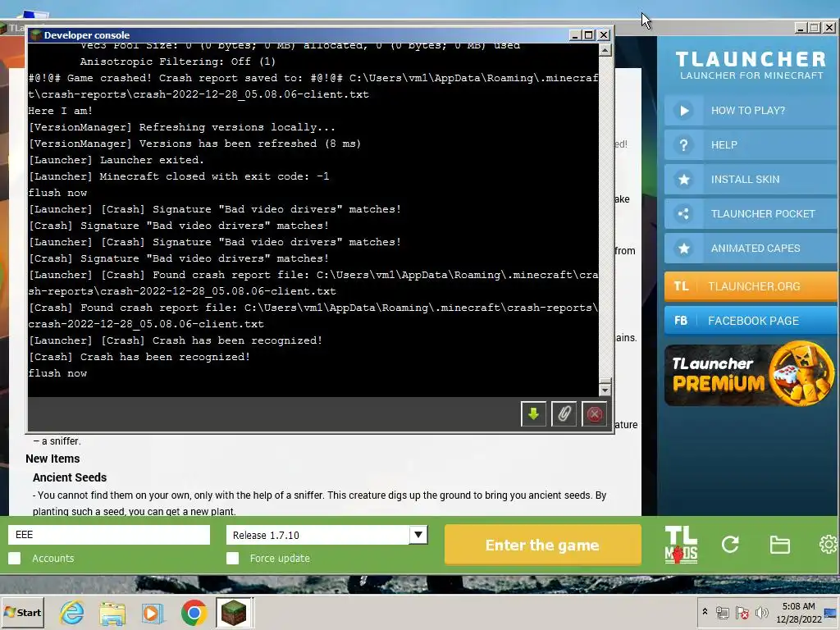Viewport: 840px width, 630px height.
Task: Click the network tray icon
Action: coord(722,612)
